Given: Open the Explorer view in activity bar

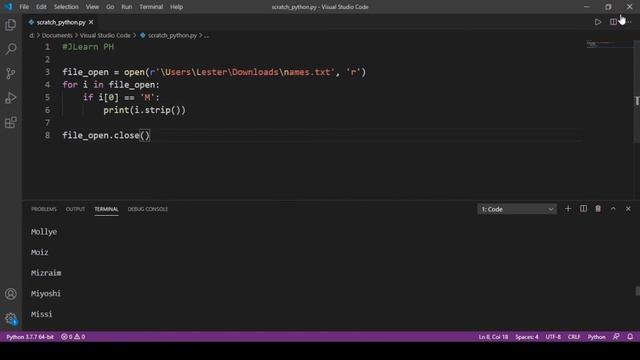Looking at the screenshot, I should (x=11, y=25).
